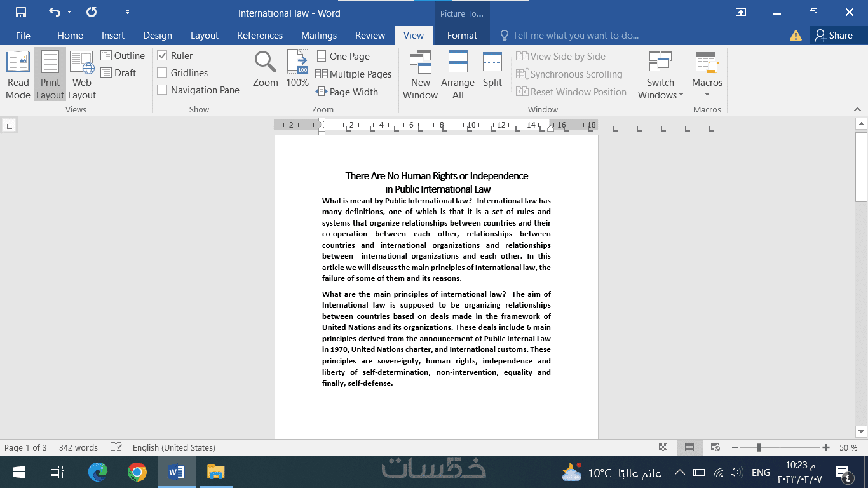Viewport: 868px width, 488px height.
Task: Open Task View on the taskbar
Action: point(57,472)
